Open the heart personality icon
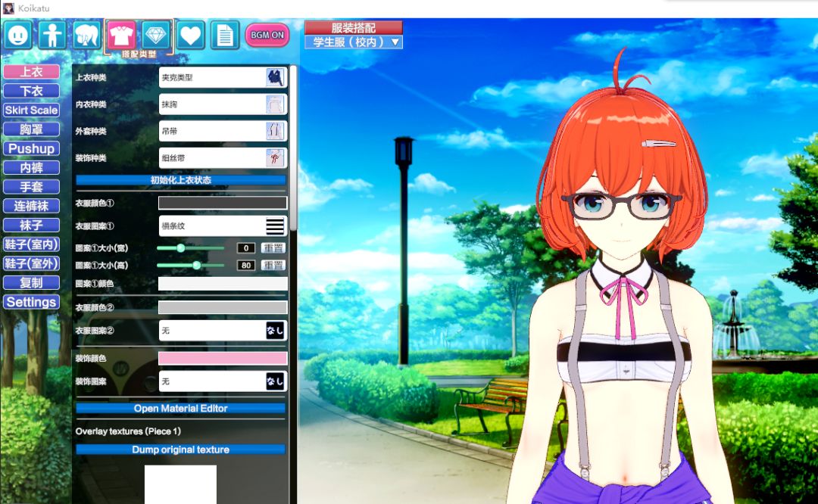 pyautogui.click(x=190, y=35)
